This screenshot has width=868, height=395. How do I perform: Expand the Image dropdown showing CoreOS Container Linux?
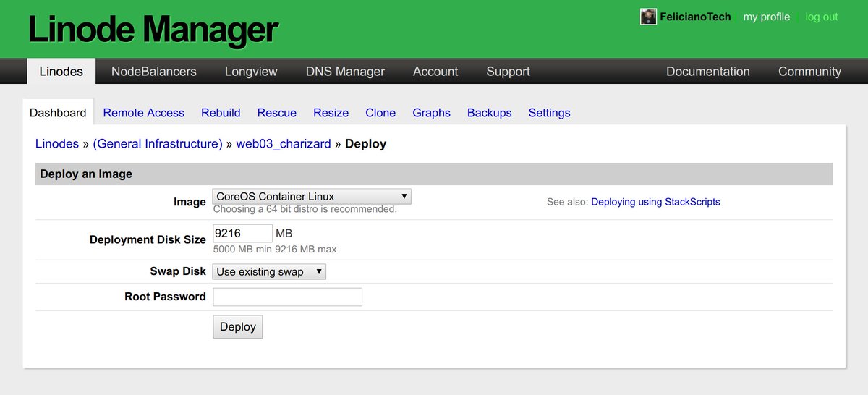click(312, 196)
